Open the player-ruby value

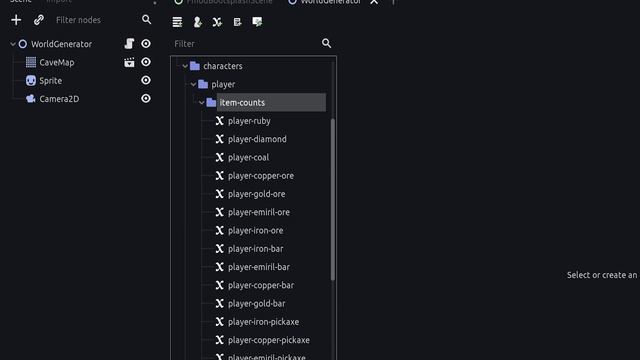[x=249, y=121]
